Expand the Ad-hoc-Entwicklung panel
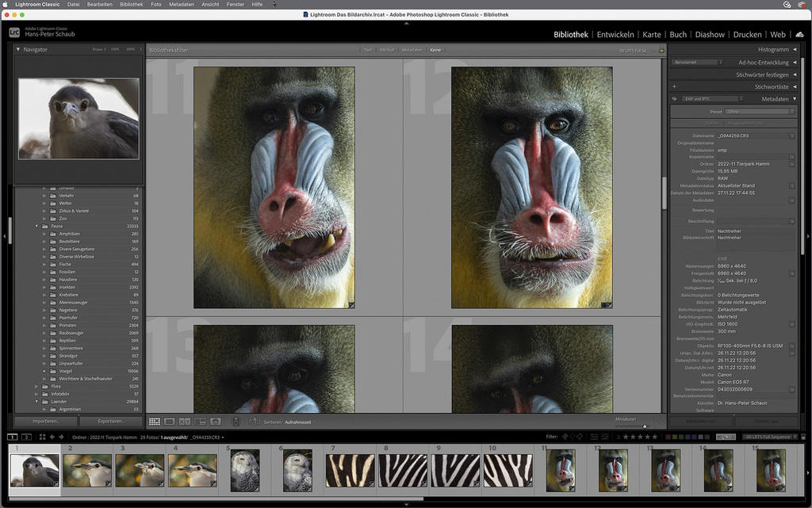The width and height of the screenshot is (812, 508). [795, 62]
